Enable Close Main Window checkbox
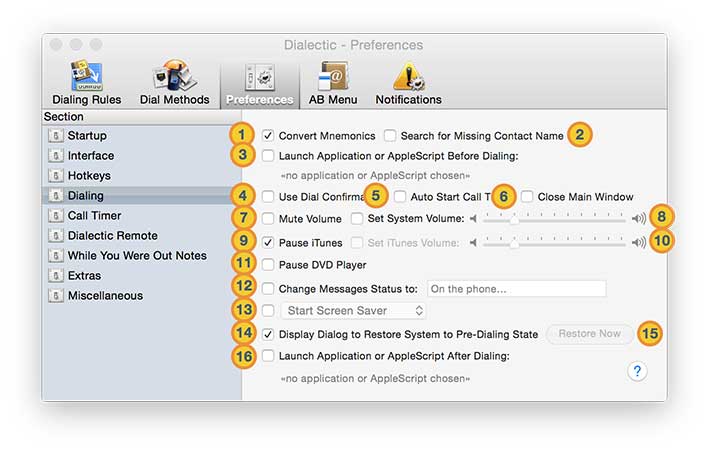 (x=527, y=196)
